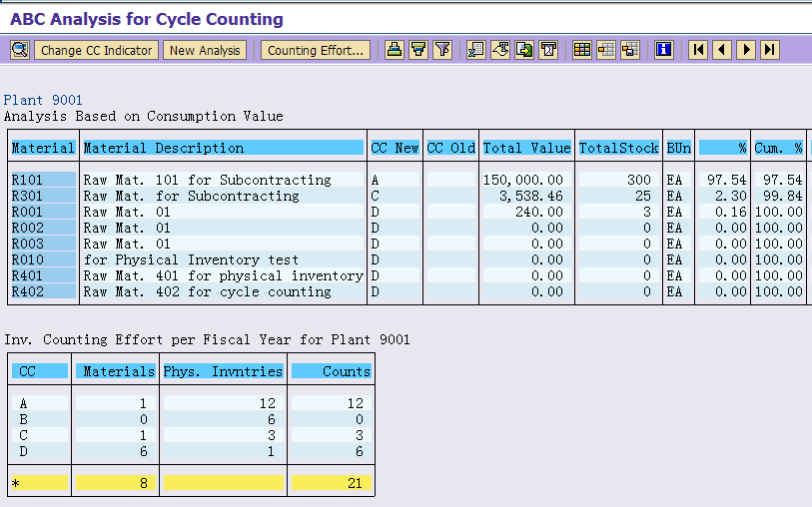The height and width of the screenshot is (507, 812).
Task: Select Materials header in effort table
Action: tap(116, 371)
